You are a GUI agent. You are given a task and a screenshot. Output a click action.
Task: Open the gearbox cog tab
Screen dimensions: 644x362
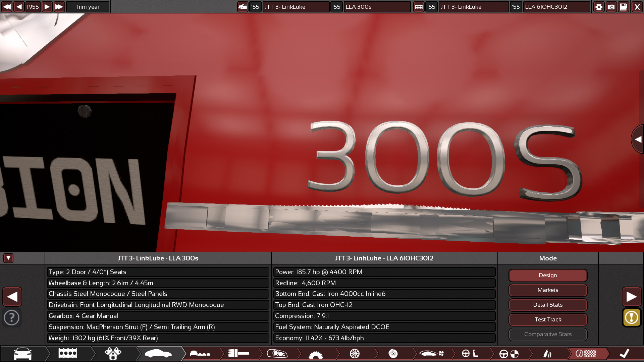coord(316,354)
